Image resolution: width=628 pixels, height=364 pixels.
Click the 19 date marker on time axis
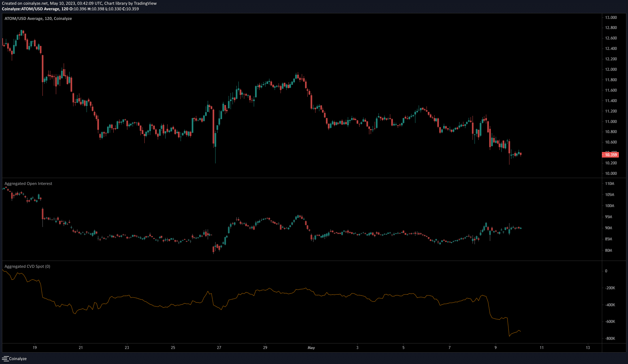[x=35, y=348]
